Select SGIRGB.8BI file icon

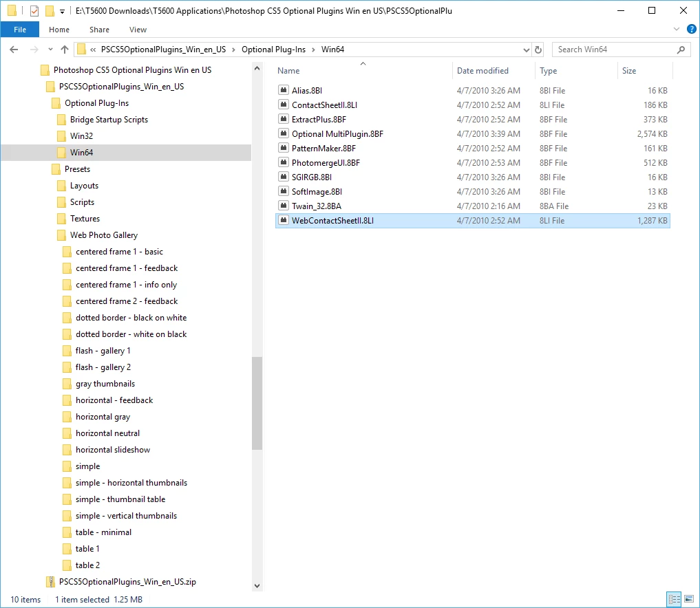point(283,177)
